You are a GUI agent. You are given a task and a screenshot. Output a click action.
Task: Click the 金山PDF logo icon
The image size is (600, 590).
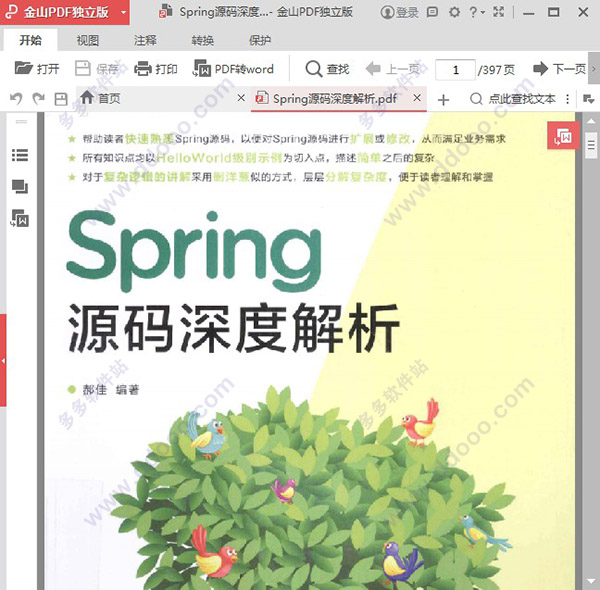[x=11, y=12]
